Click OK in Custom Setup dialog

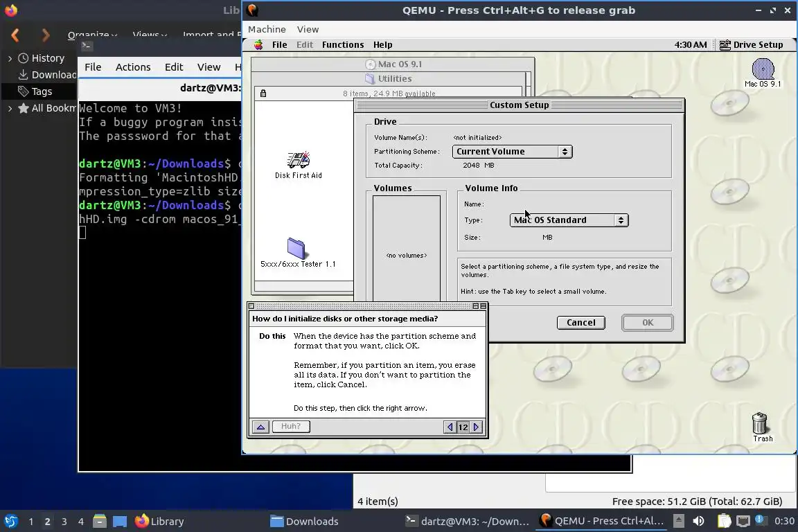click(648, 323)
